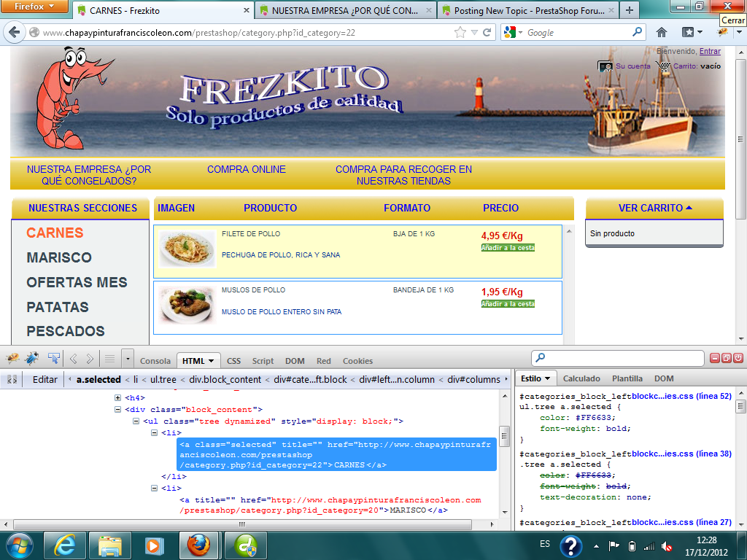747x560 pixels.
Task: Click the a.selected breadcrumb in Firebug
Action: pos(98,379)
